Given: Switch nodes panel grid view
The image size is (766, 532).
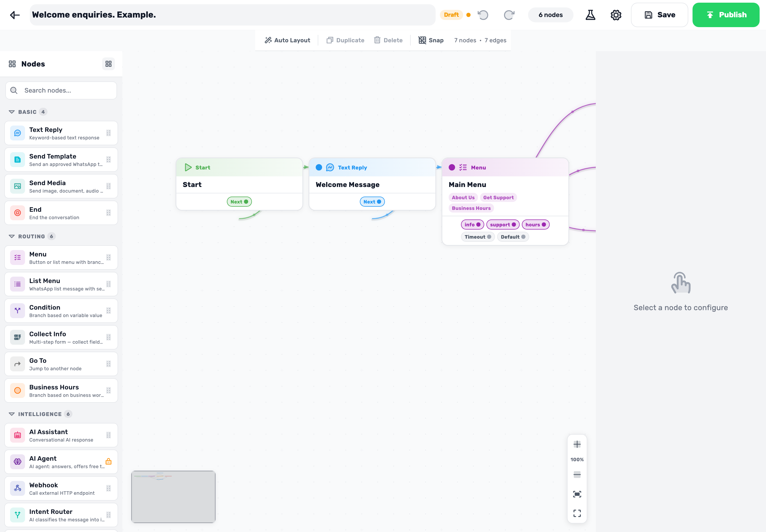Looking at the screenshot, I should tap(108, 64).
